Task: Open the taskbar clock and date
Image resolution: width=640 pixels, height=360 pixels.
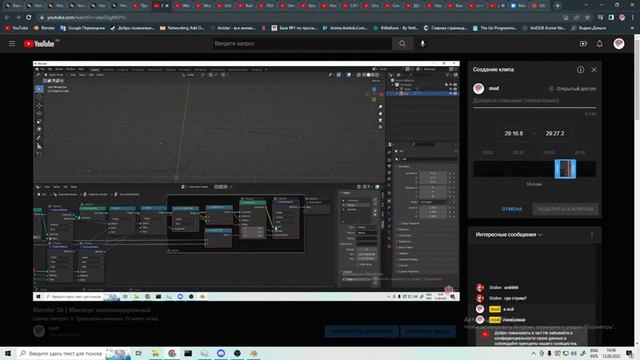Action: [611, 353]
